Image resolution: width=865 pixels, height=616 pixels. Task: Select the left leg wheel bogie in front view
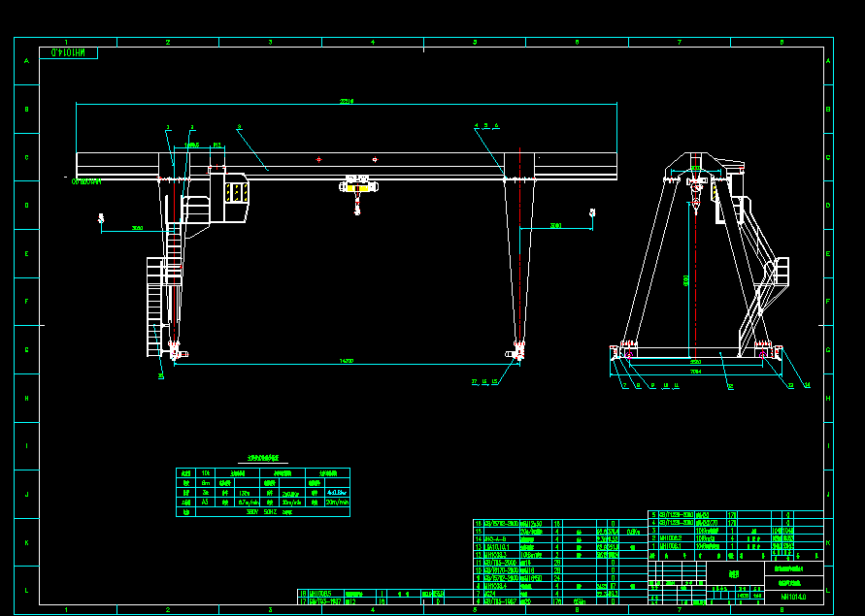(178, 351)
